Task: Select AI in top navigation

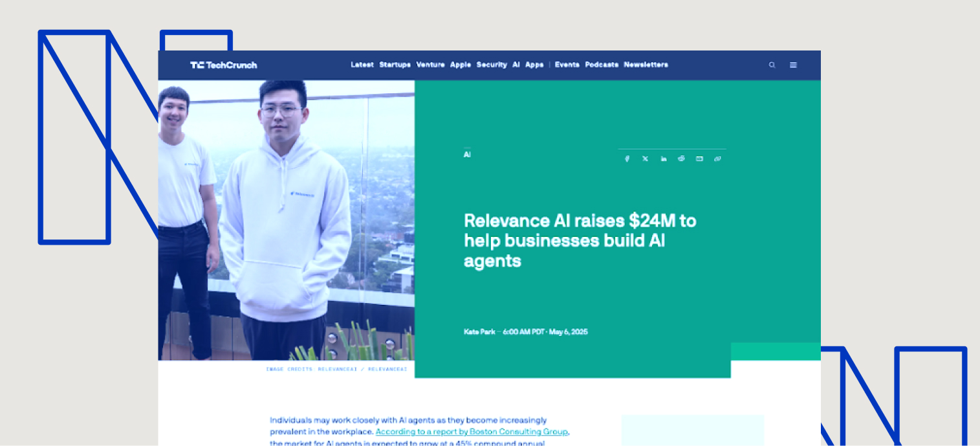Action: tap(516, 65)
